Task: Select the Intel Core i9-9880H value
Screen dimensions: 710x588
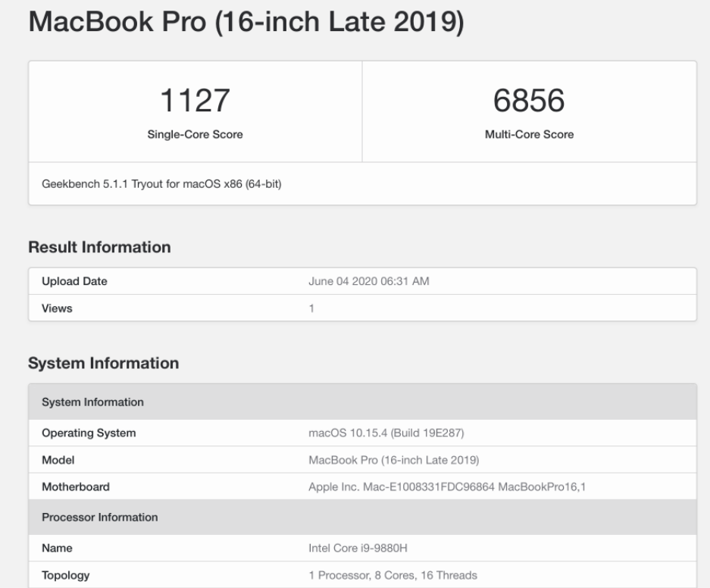Action: [x=358, y=548]
